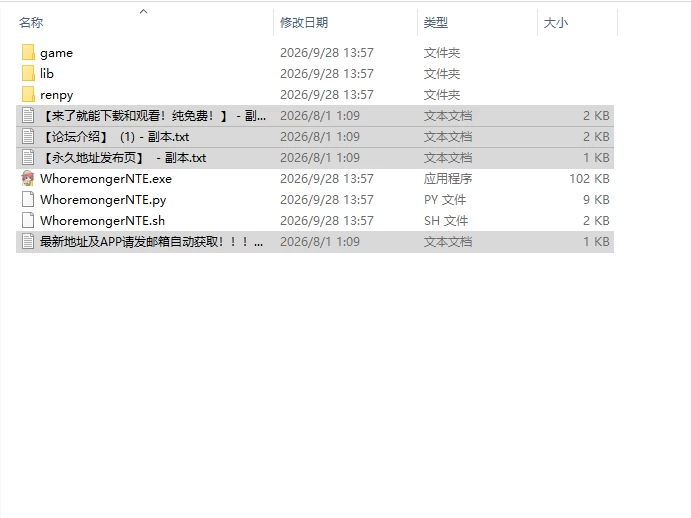Sort files by the 名称 column header

pyautogui.click(x=31, y=22)
